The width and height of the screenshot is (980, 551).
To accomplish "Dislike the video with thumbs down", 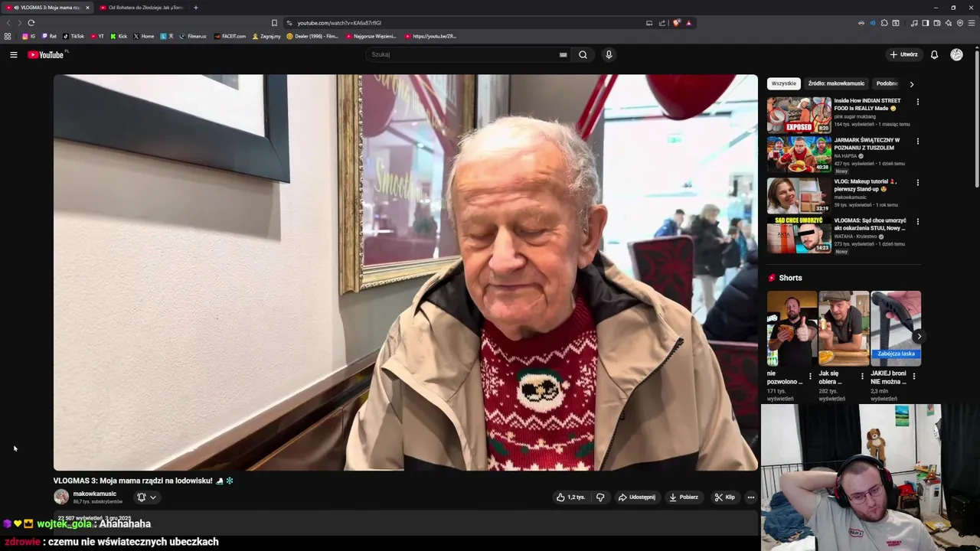I will (x=600, y=497).
